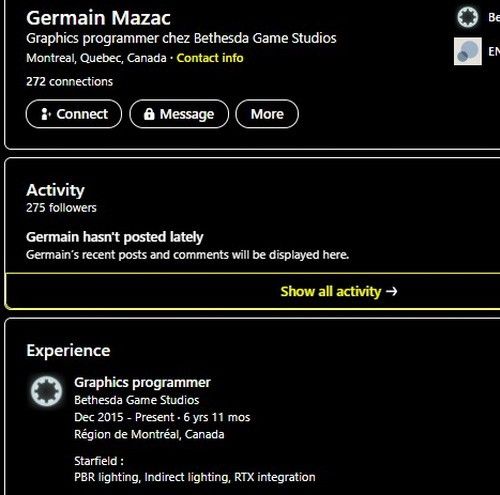Screen dimensions: 500x495
Task: Click the Starfield description text
Action: tap(195, 469)
